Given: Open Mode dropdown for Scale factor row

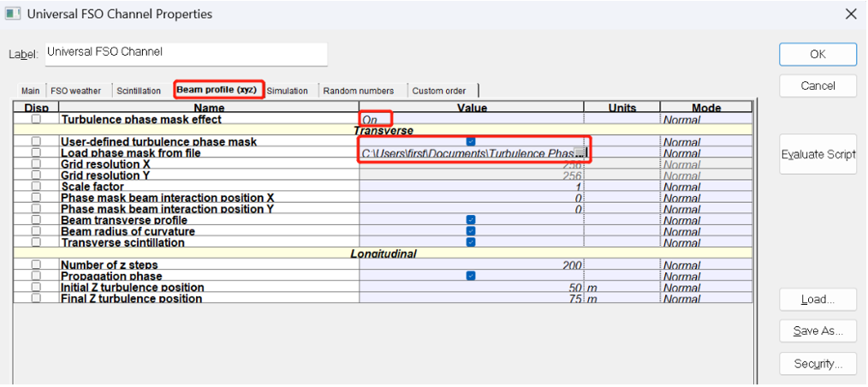Looking at the screenshot, I should 705,187.
